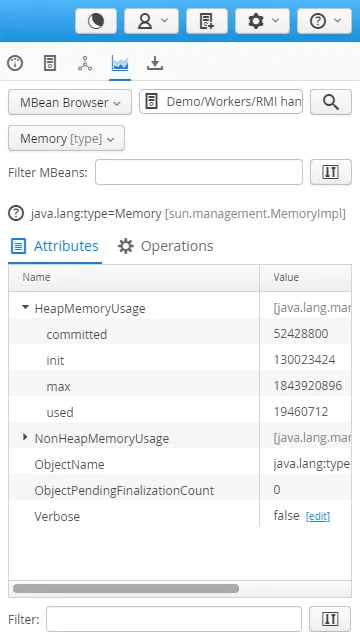This screenshot has height=640, width=360.
Task: Select the server tab icon
Action: [x=50, y=64]
